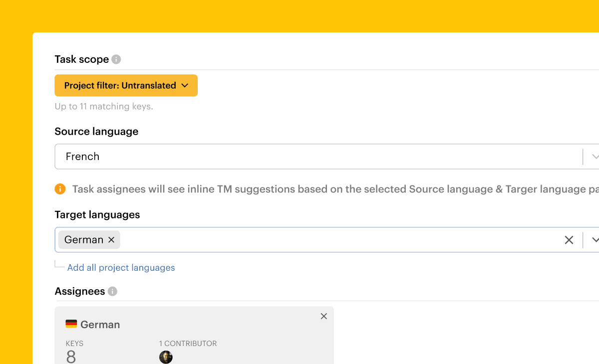The height and width of the screenshot is (364, 599).
Task: Expand the Source language dropdown arrow
Action: tap(594, 157)
